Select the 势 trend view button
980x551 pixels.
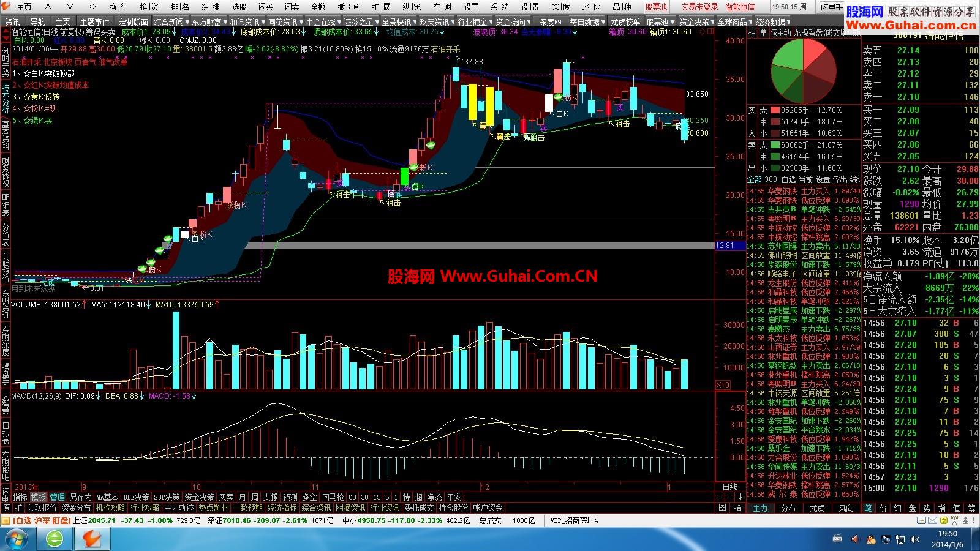[x=927, y=508]
